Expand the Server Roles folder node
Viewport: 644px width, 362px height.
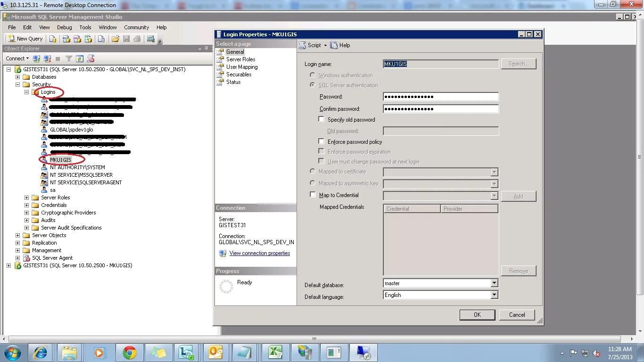(x=27, y=197)
